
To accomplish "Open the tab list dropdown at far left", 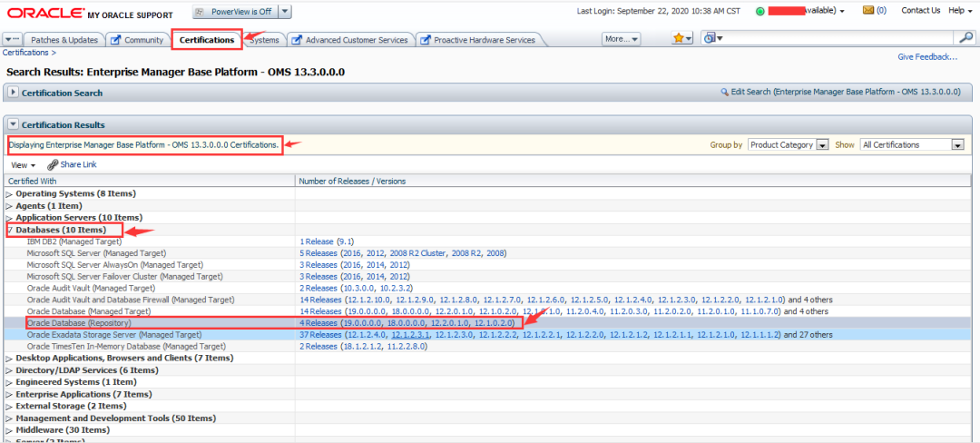I will pos(13,39).
